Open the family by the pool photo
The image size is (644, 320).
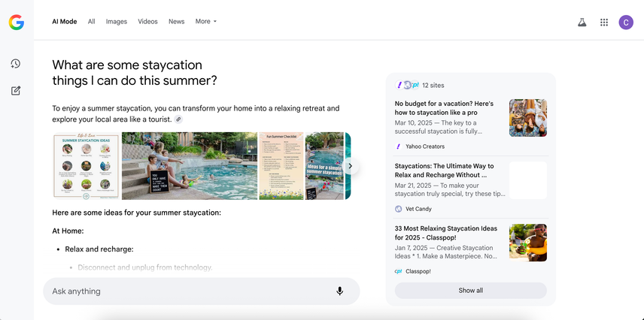point(190,166)
